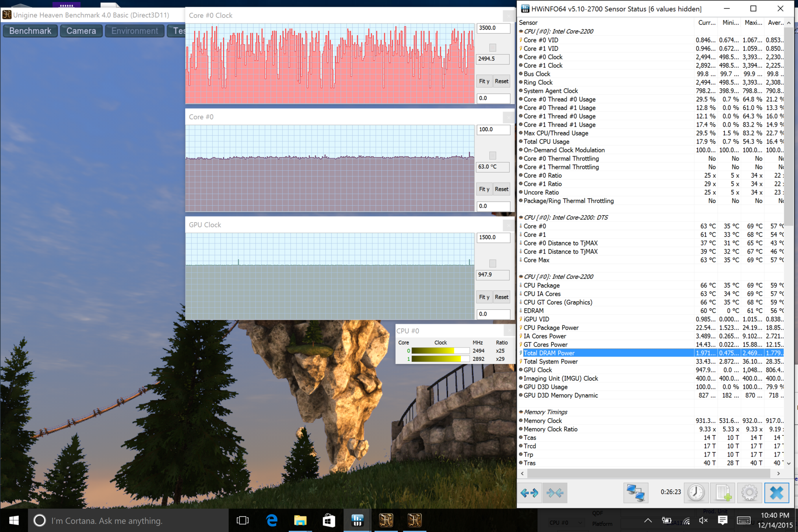Open the Camera menu in Heaven

click(81, 31)
